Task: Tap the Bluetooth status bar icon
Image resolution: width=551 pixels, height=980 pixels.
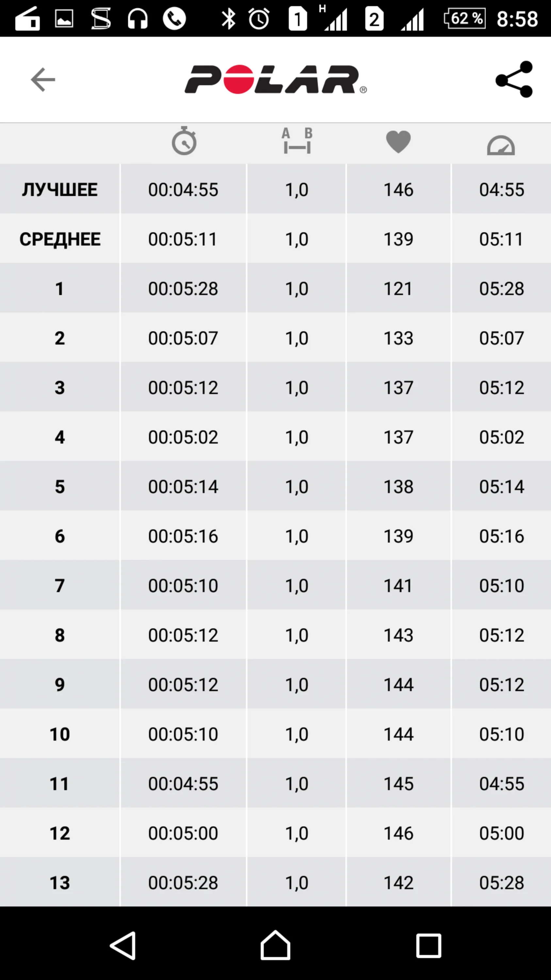Action: [x=228, y=18]
